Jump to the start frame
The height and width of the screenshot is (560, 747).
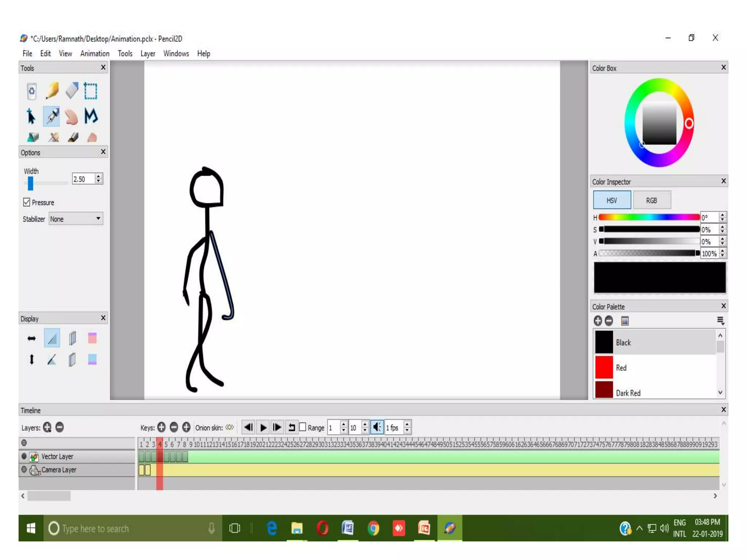(249, 427)
